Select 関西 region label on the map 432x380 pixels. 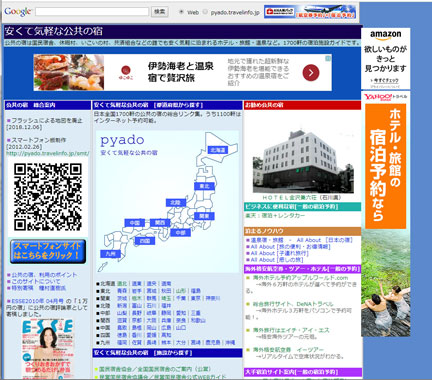(160, 223)
